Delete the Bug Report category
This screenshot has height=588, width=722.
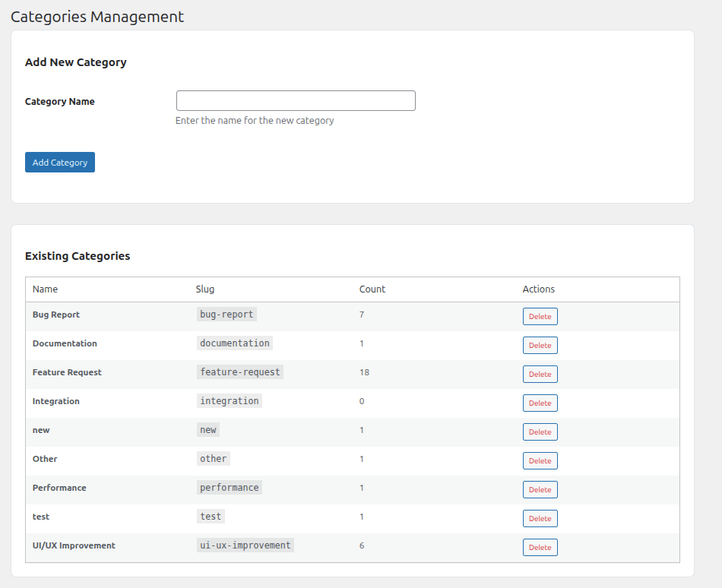[x=540, y=316]
